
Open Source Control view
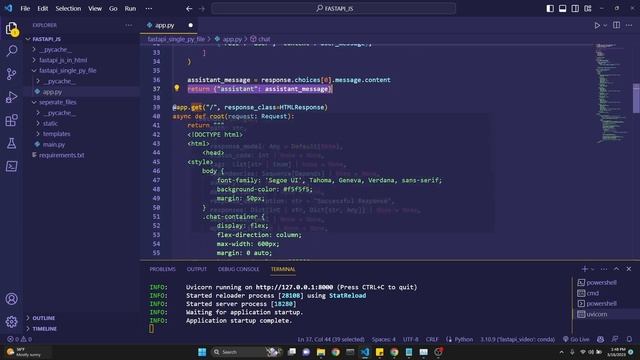11,74
